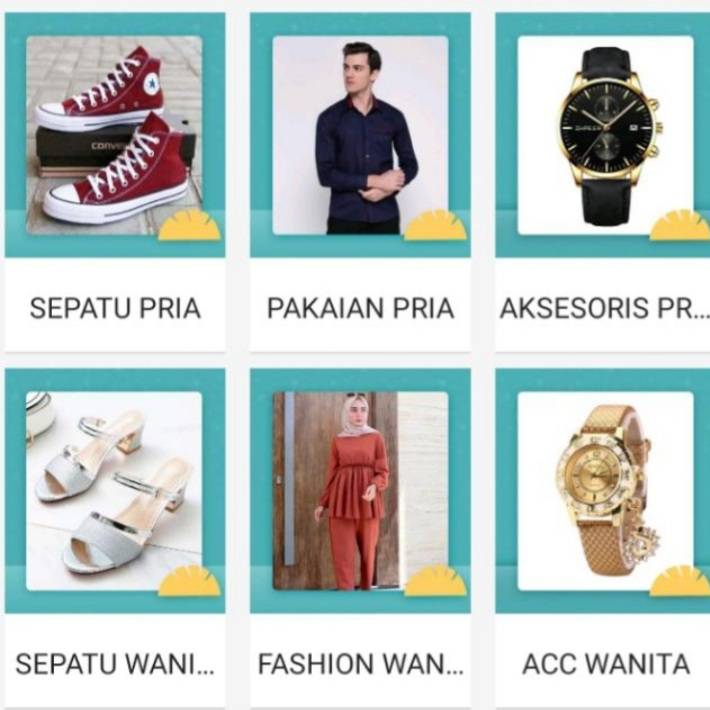
Task: Click yellow fan badge on orange outfit card
Action: [435, 580]
